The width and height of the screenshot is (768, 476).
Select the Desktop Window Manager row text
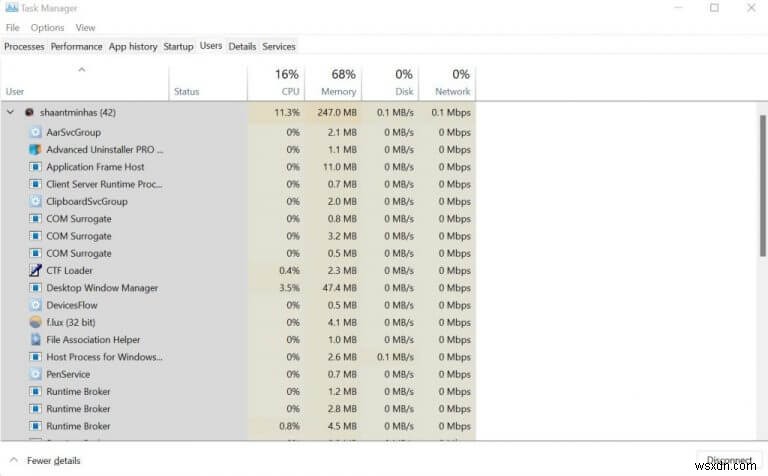pos(102,288)
